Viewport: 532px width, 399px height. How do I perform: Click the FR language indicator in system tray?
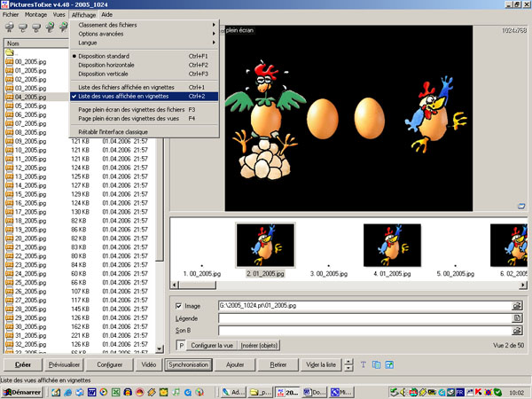[459, 392]
